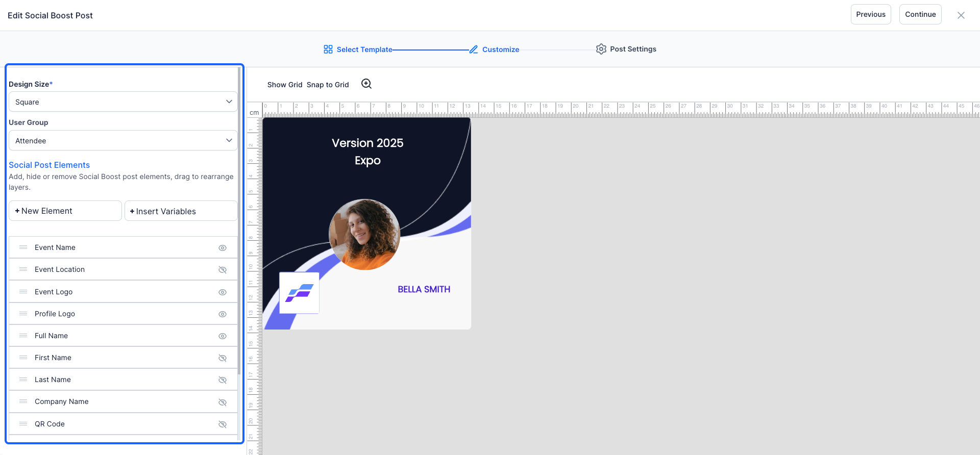This screenshot has width=980, height=455.
Task: Click the Customize pencil icon
Action: click(474, 49)
